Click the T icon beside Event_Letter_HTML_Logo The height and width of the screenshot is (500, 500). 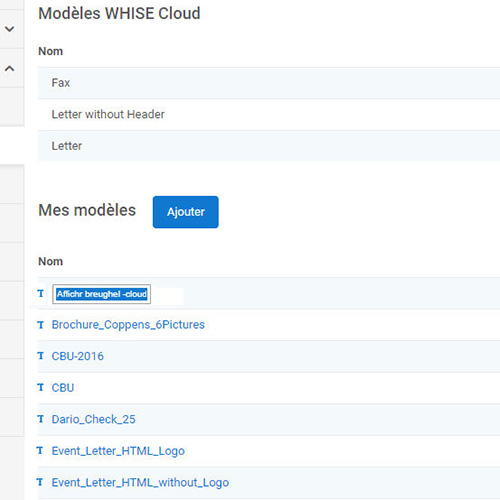point(40,451)
